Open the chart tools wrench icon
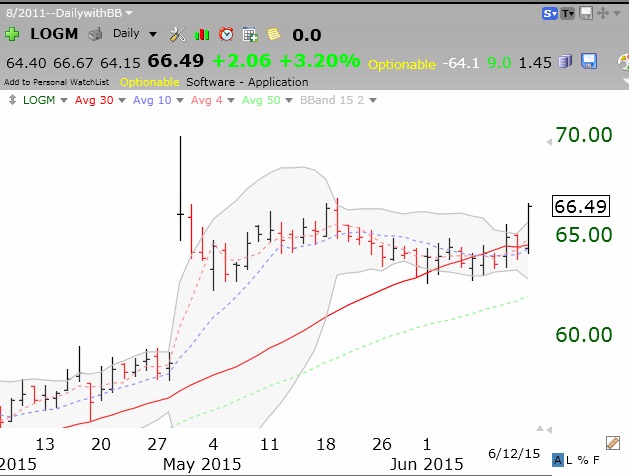 (178, 34)
